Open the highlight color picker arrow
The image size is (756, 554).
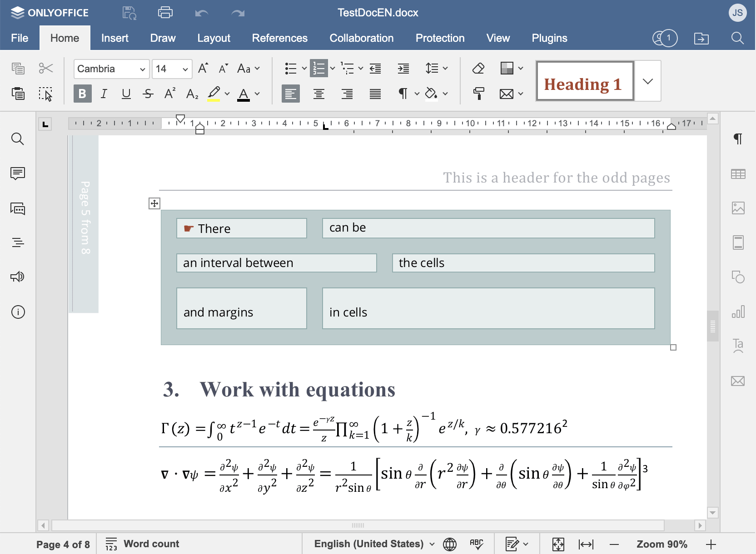coord(227,94)
